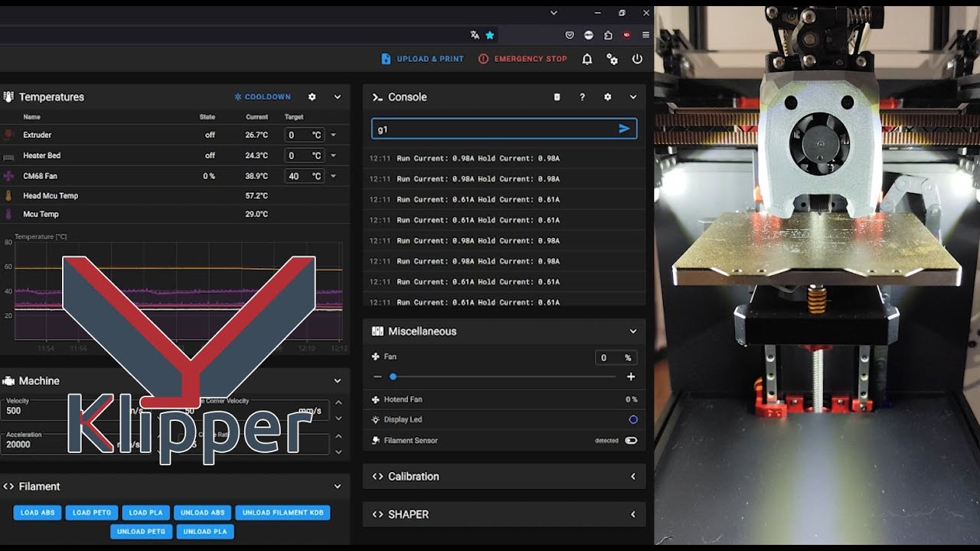Open the browser extensions puzzle icon
Image resolution: width=980 pixels, height=551 pixels.
(608, 35)
